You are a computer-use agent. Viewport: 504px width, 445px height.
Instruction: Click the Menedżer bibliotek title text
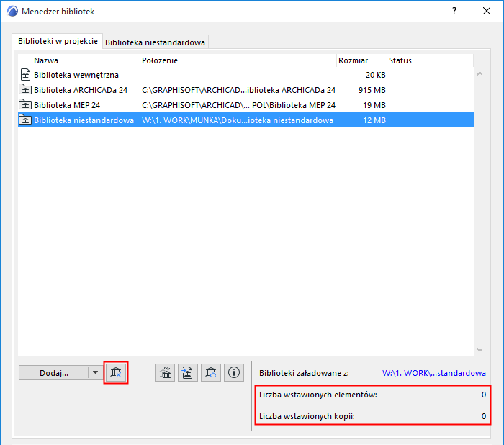[58, 12]
